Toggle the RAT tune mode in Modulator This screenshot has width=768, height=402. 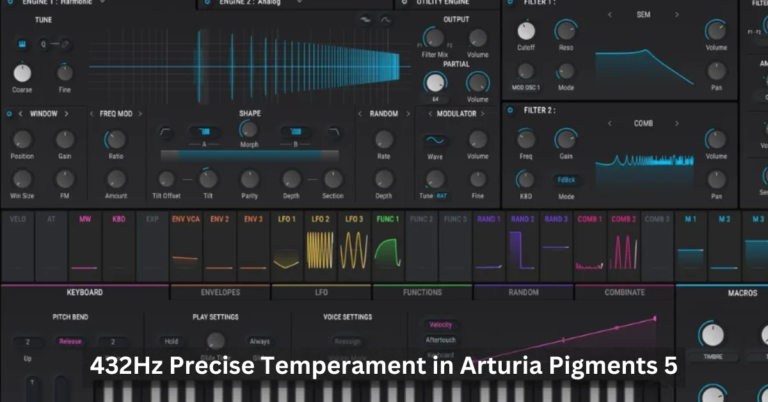tap(442, 196)
